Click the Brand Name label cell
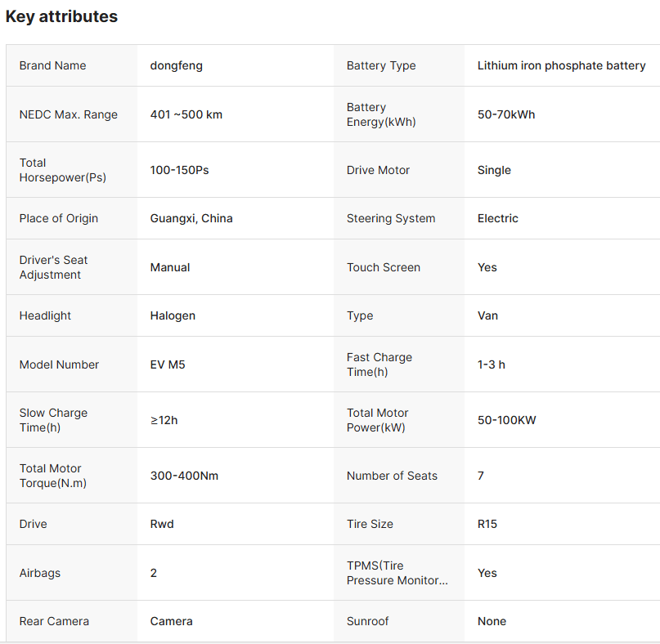 [x=52, y=65]
